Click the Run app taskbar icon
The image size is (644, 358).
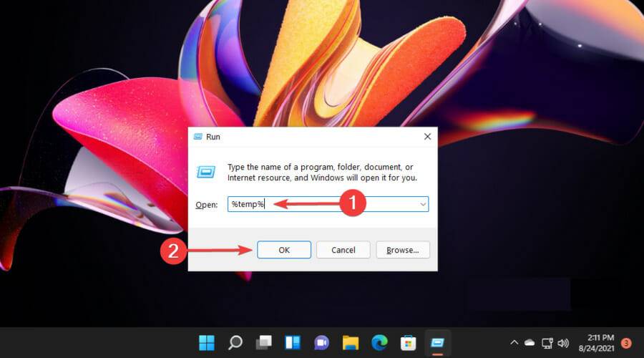point(437,343)
